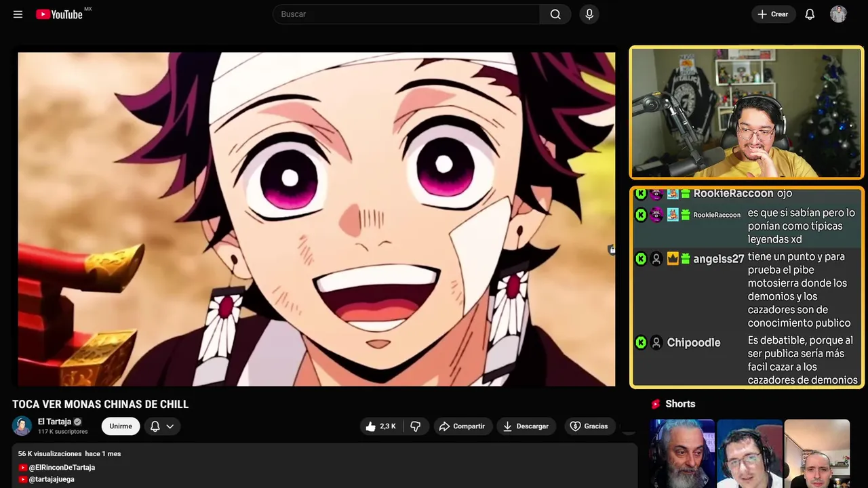The width and height of the screenshot is (868, 488).
Task: Send Super Thanks via Gracias
Action: (589, 426)
